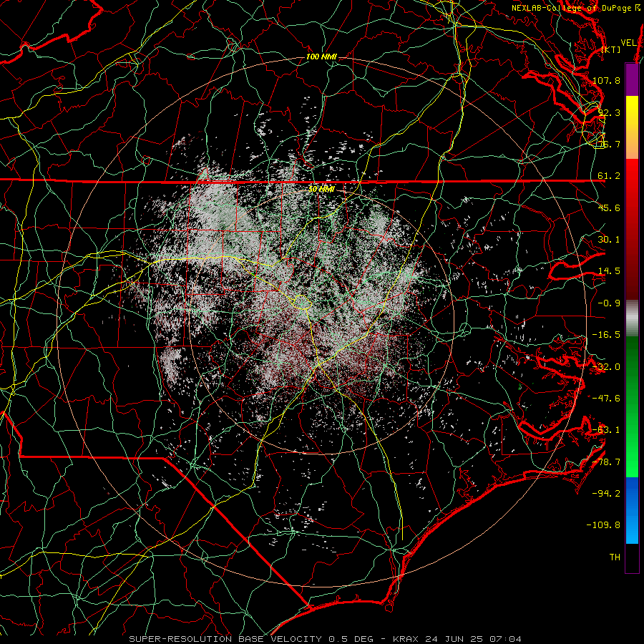The image size is (644, 644).
Task: Click the purple segment of the color bar
Action: click(632, 80)
